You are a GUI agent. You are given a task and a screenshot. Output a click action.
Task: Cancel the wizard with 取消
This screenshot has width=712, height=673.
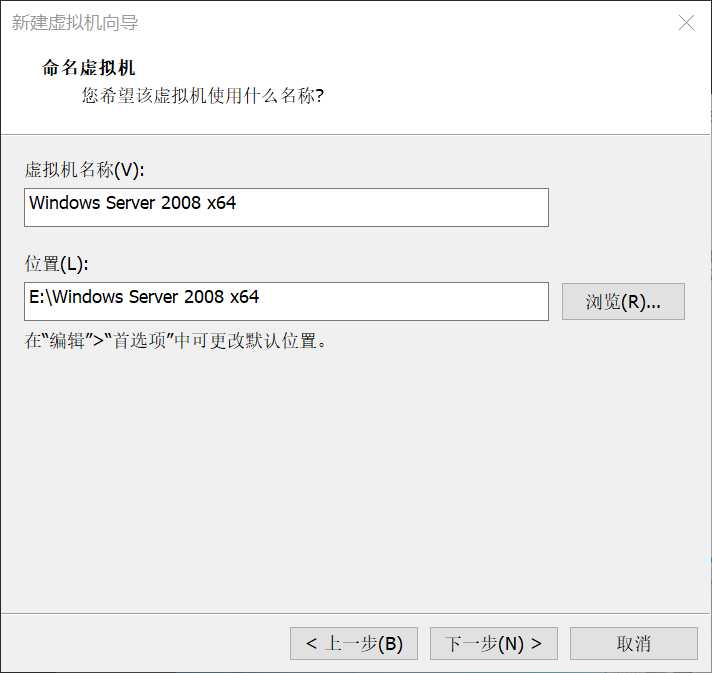coord(633,643)
